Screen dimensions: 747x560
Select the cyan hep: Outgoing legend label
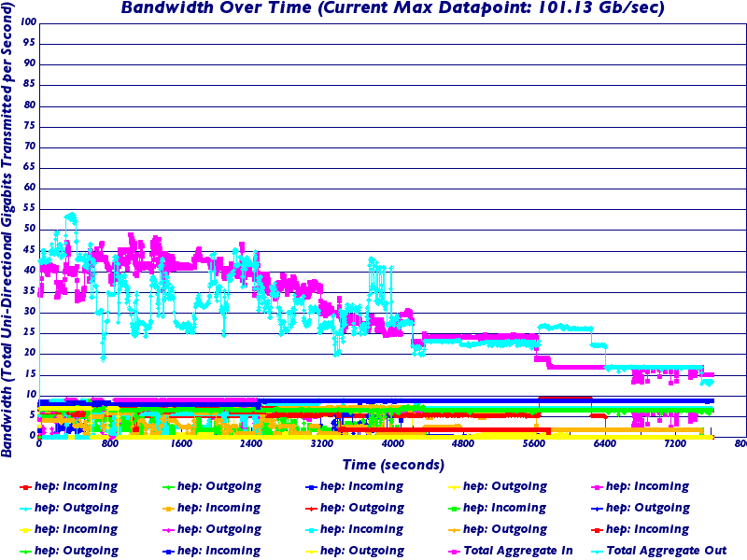point(77,509)
